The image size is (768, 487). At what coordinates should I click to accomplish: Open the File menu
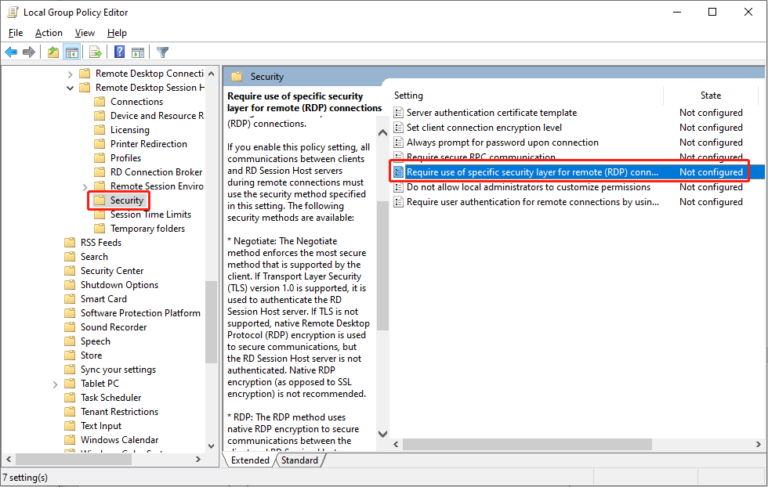click(15, 33)
